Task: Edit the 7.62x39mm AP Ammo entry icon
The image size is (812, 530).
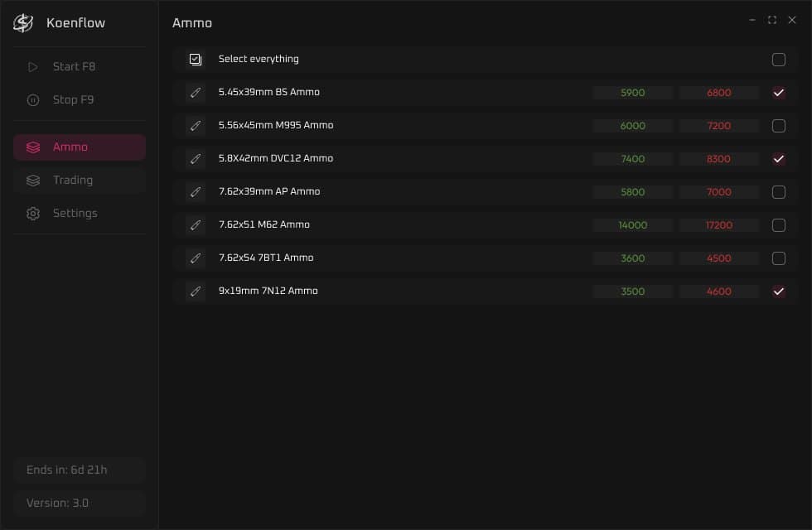Action: point(196,192)
